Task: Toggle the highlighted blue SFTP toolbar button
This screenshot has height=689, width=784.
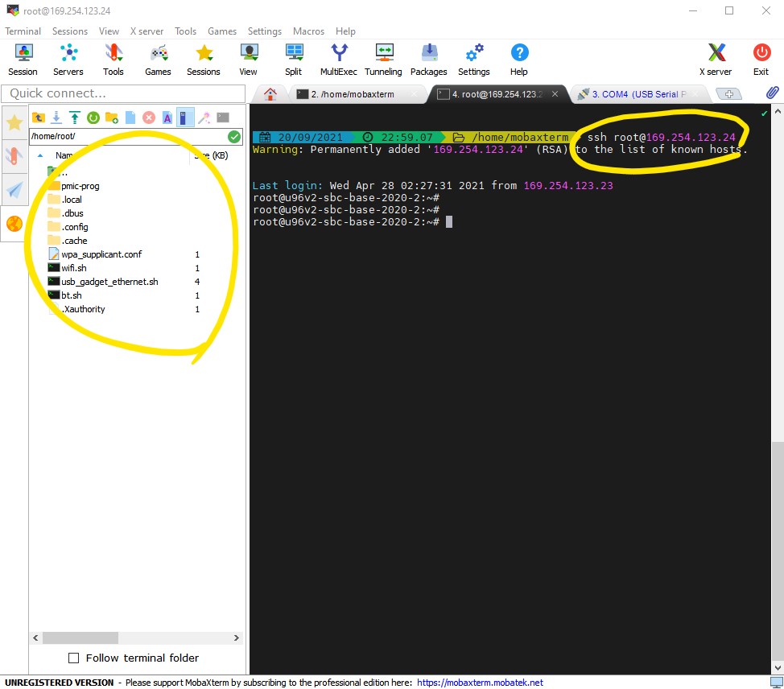Action: click(x=185, y=118)
